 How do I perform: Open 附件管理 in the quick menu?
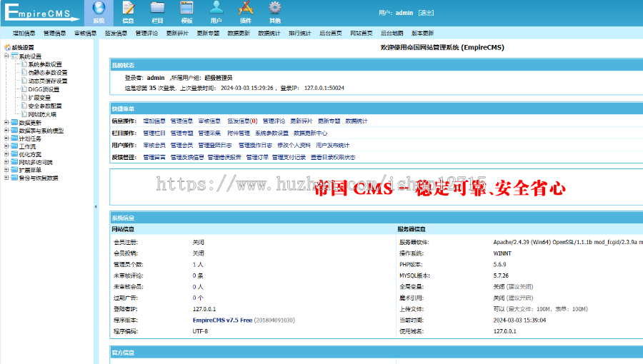click(x=239, y=133)
